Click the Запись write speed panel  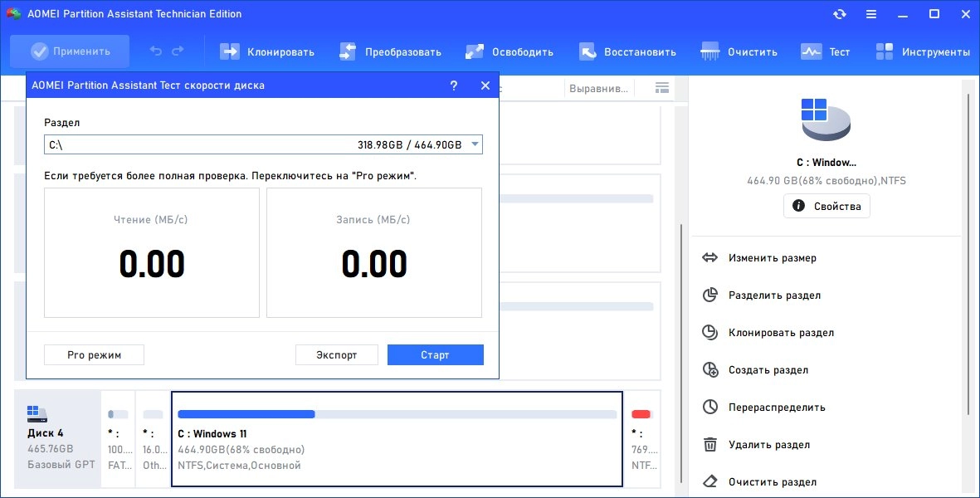coord(374,253)
